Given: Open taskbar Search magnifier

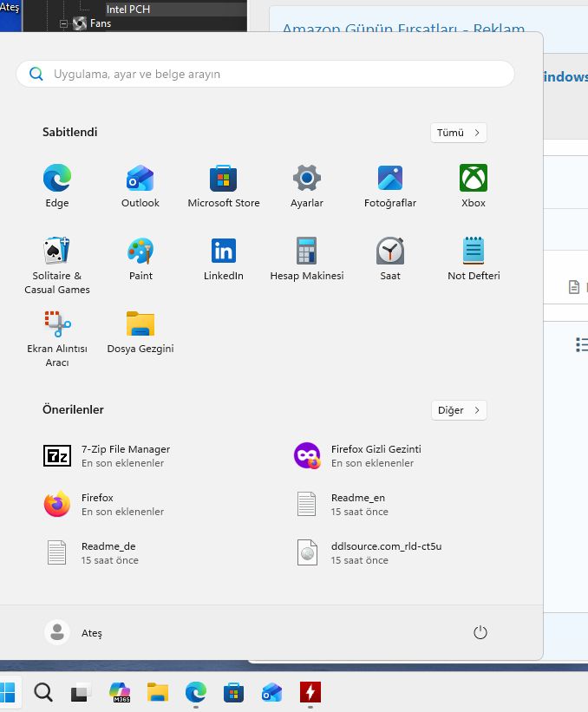Looking at the screenshot, I should coord(43,692).
